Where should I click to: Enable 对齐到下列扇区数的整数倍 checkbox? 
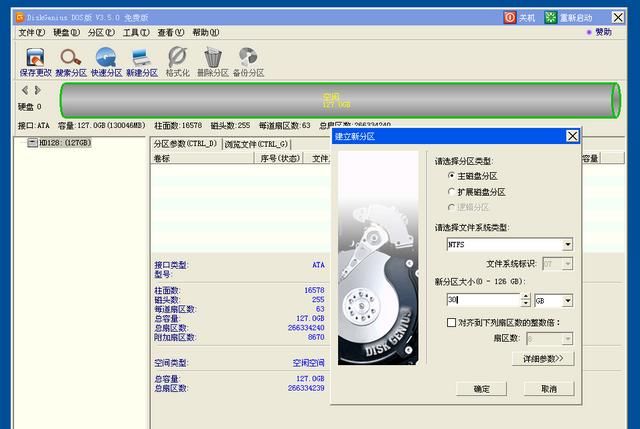tap(451, 322)
